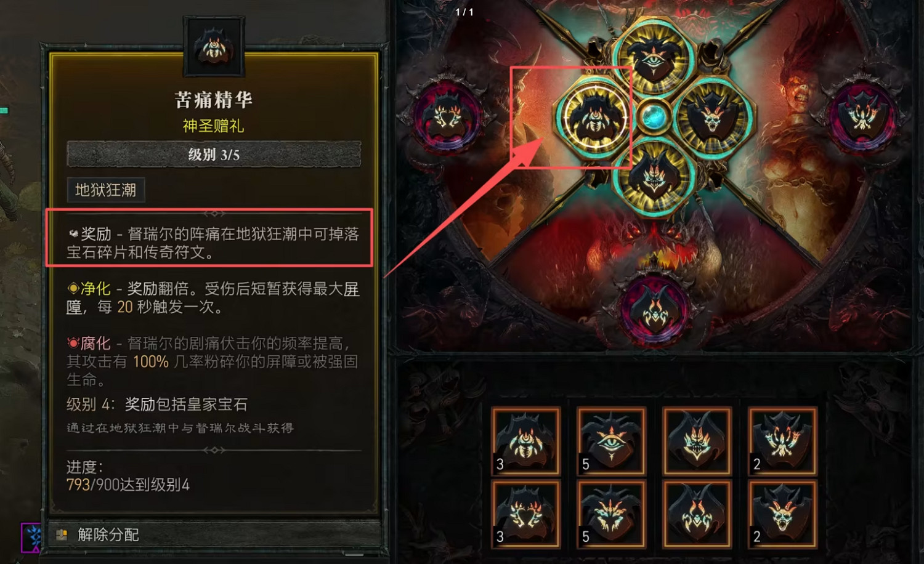Pick inventory horned skull essence with stack 2
The width and height of the screenshot is (924, 564).
[782, 514]
